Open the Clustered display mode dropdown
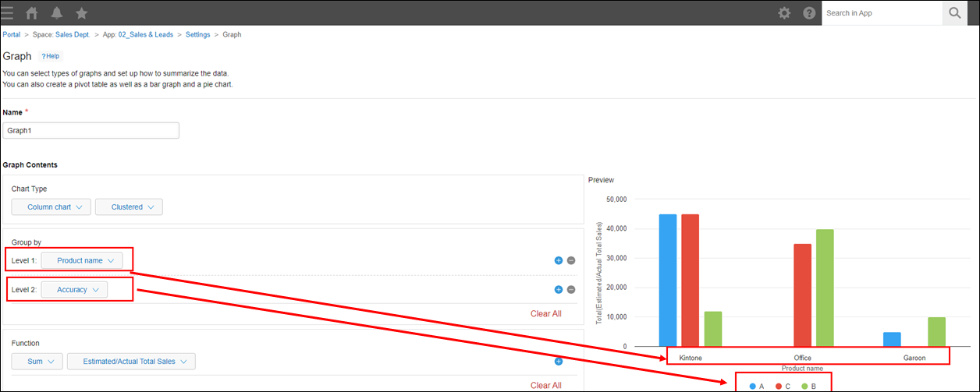Screen dimensions: 980x392 (129, 207)
